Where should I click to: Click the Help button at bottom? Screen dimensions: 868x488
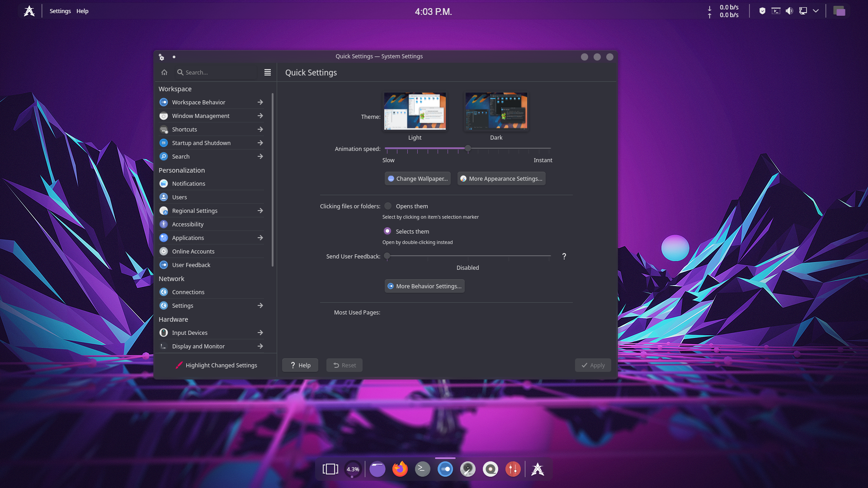click(x=300, y=365)
